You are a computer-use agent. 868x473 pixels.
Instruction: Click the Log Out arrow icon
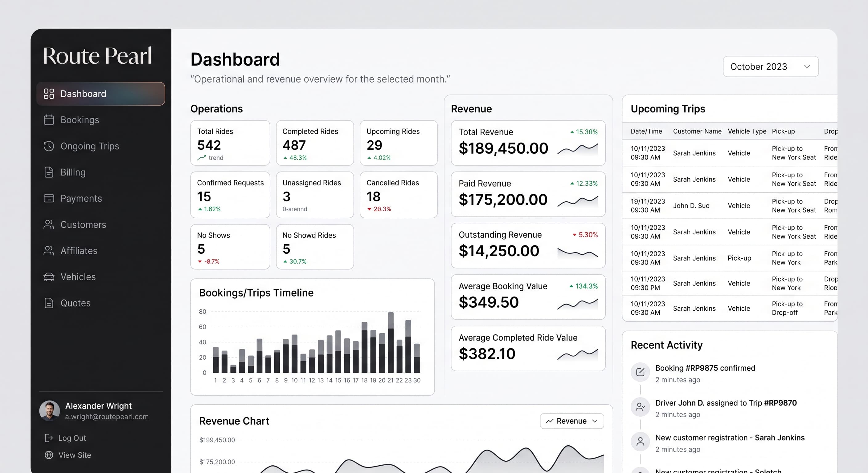coord(49,438)
